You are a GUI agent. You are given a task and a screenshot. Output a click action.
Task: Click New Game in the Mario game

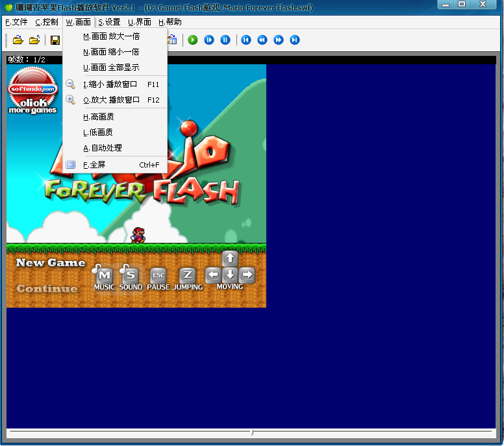coord(51,263)
